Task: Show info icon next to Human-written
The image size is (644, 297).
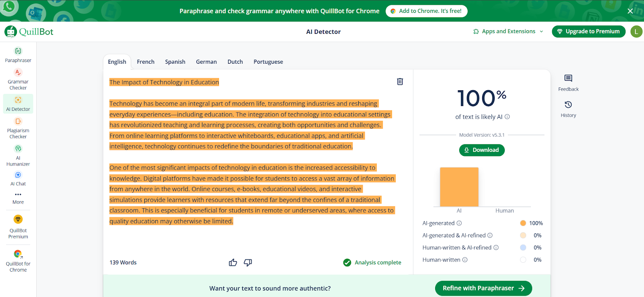Action: click(x=465, y=260)
